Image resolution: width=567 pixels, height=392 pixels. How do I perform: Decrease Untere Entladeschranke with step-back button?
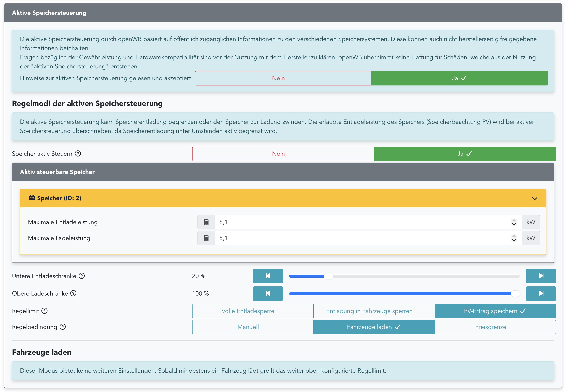click(x=268, y=276)
